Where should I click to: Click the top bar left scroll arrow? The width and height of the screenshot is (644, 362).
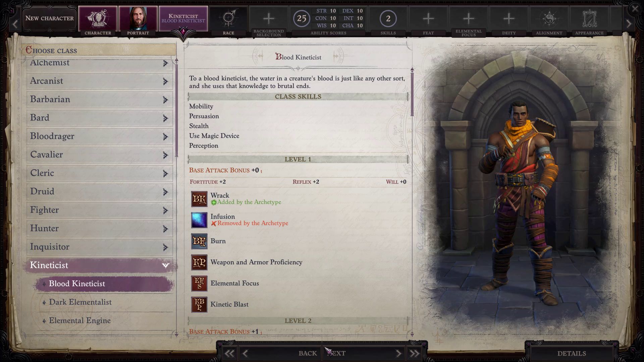[15, 24]
